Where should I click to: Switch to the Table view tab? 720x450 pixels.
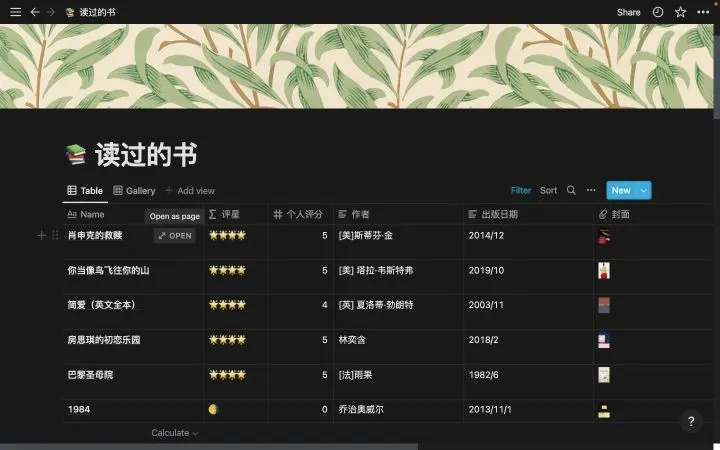point(85,191)
